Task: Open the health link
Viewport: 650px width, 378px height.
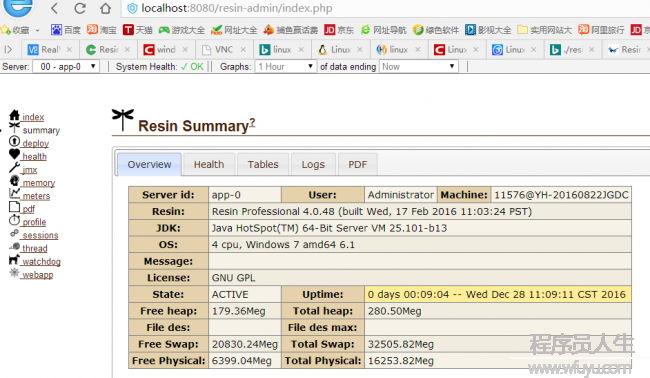Action: pos(34,157)
